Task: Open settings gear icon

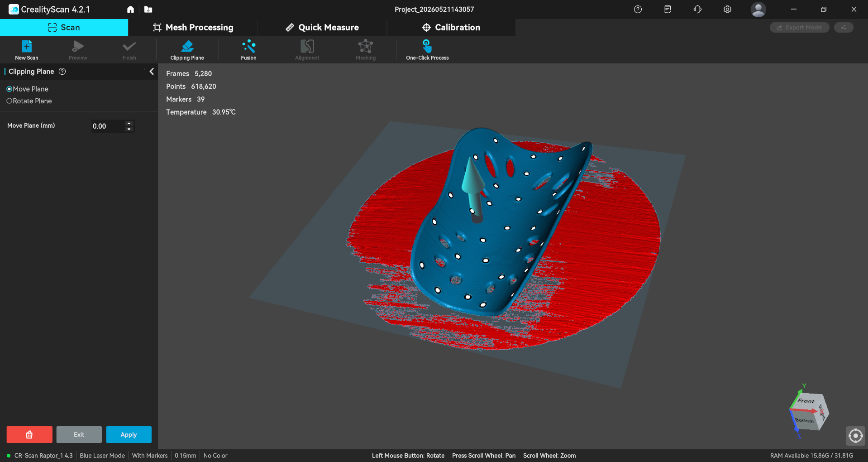Action: [727, 10]
